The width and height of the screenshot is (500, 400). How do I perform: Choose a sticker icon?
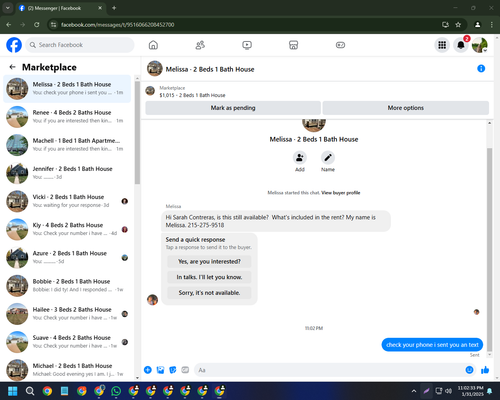(173, 370)
